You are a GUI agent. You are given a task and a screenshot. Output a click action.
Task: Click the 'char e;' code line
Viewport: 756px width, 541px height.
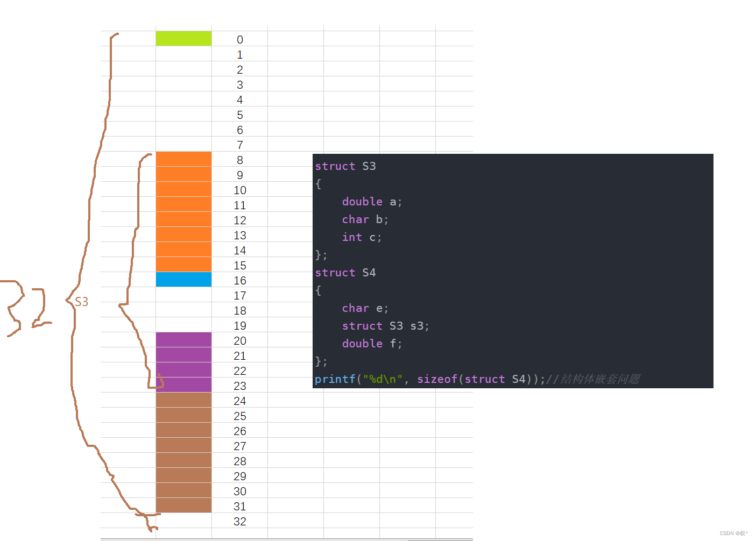(x=365, y=308)
